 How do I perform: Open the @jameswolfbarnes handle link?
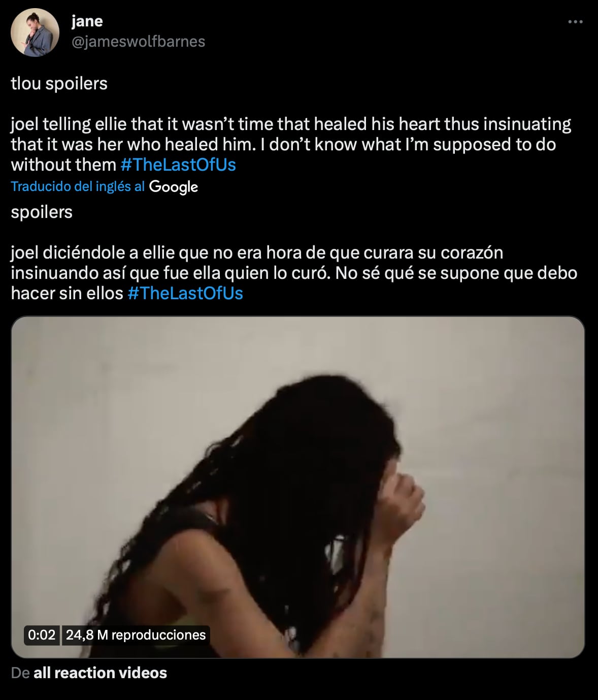[138, 41]
